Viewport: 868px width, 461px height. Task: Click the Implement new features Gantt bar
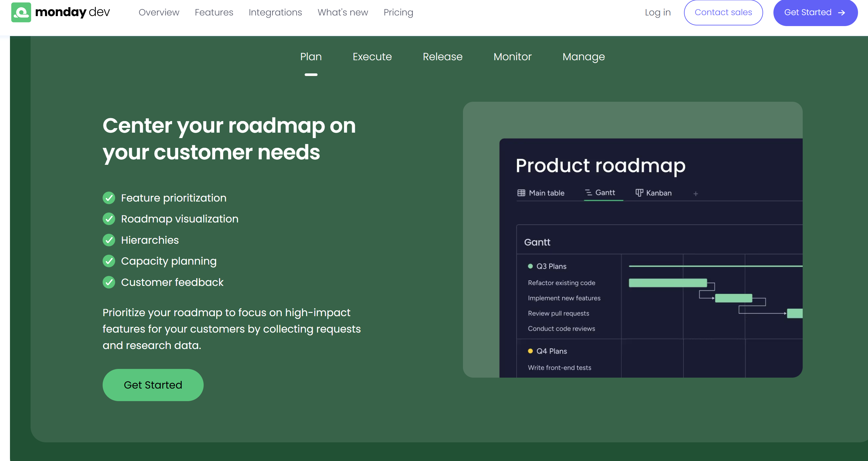(x=734, y=298)
